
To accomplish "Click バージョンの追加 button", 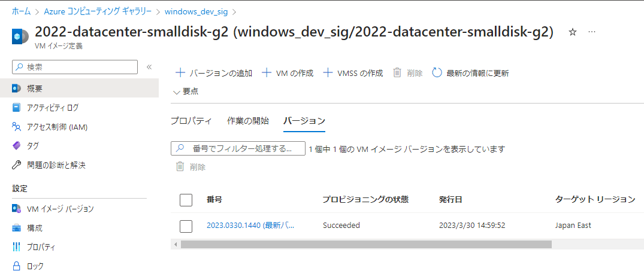I will coord(214,73).
